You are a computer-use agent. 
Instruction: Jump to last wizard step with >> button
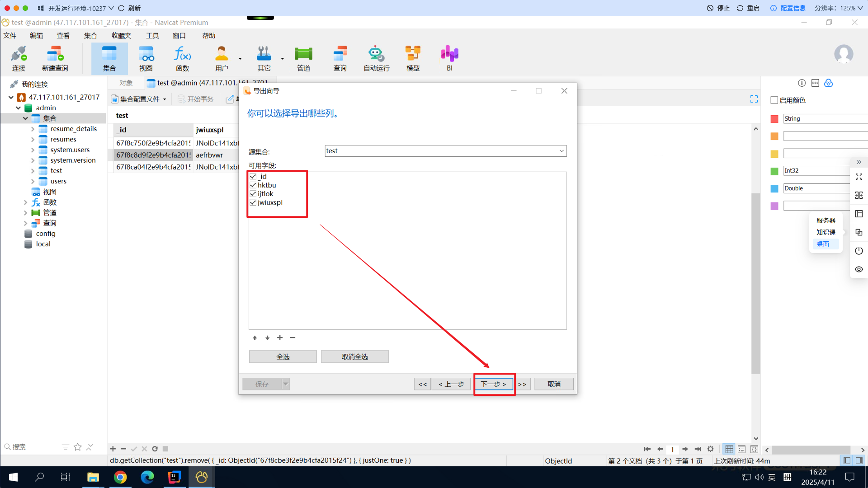click(x=523, y=384)
